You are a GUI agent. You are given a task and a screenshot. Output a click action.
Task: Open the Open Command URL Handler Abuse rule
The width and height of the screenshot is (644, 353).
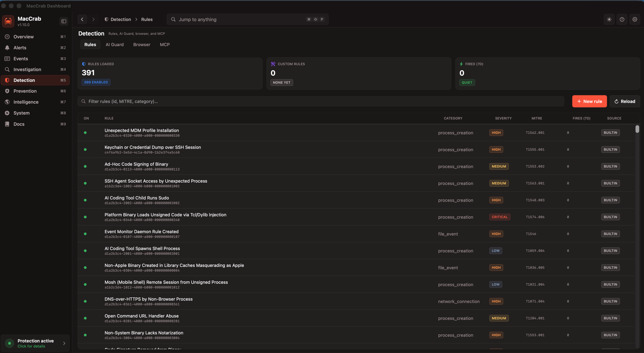[356, 318]
